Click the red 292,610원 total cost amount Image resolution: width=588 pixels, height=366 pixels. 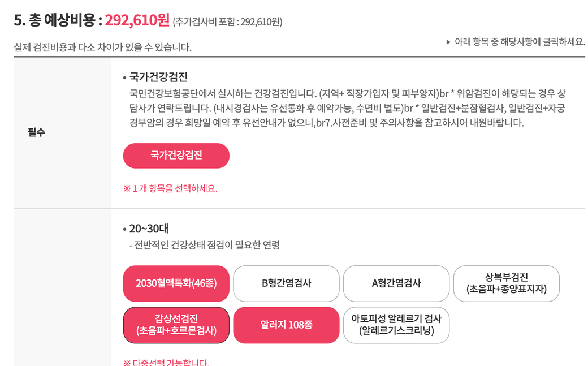(x=137, y=21)
